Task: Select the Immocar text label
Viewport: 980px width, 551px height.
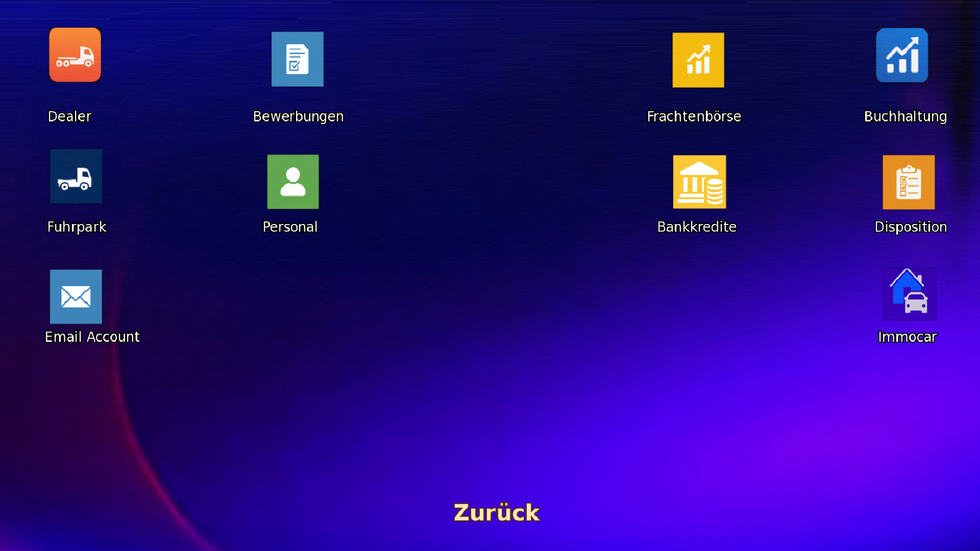Action: 908,337
